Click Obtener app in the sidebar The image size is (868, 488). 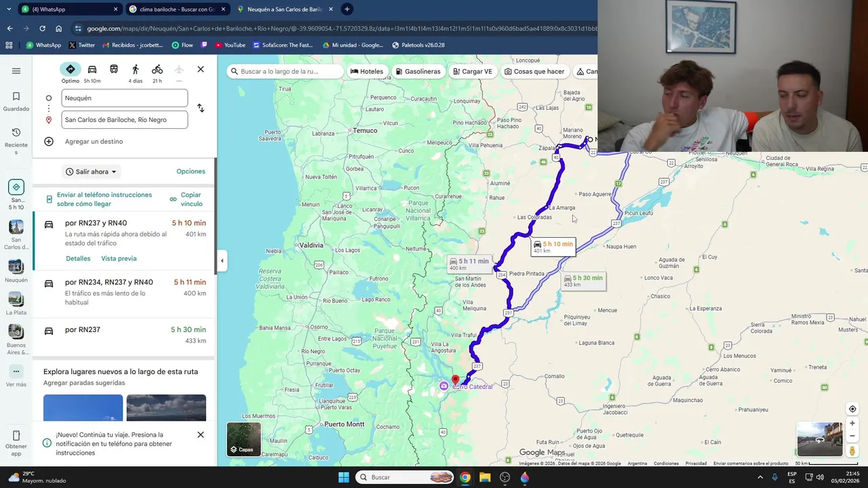point(16,443)
